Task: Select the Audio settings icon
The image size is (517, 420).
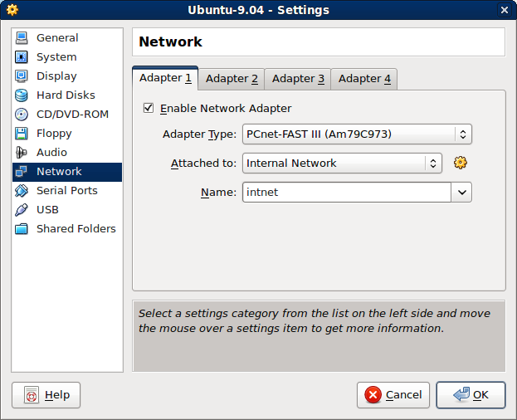Action: pos(22,153)
